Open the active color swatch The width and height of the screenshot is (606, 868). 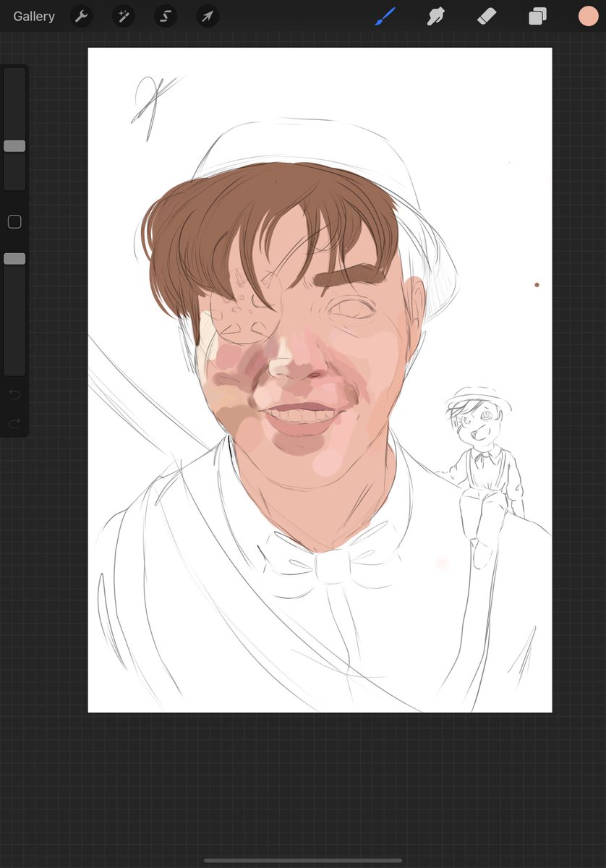[x=588, y=16]
